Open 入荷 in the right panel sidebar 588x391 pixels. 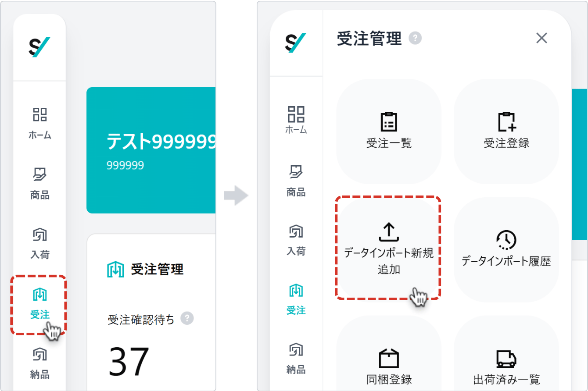click(x=296, y=240)
